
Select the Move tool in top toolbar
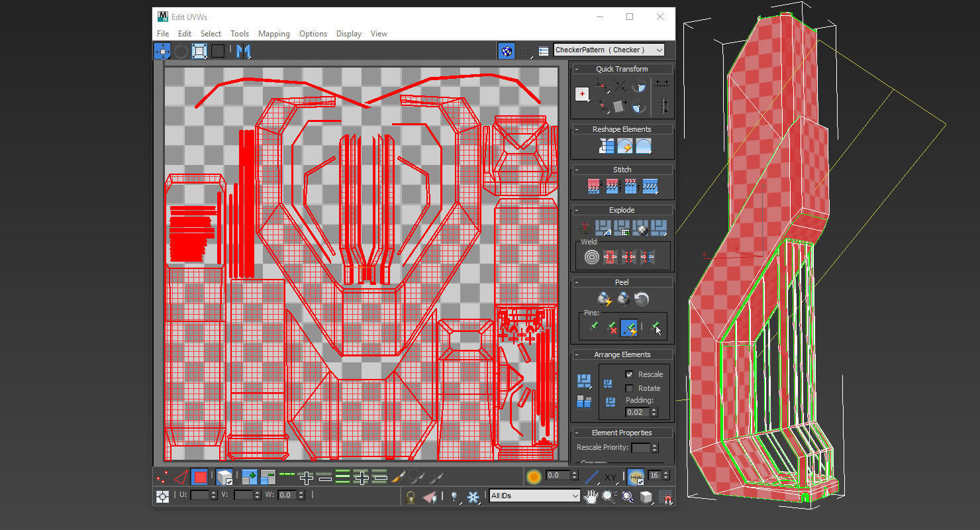(x=162, y=51)
